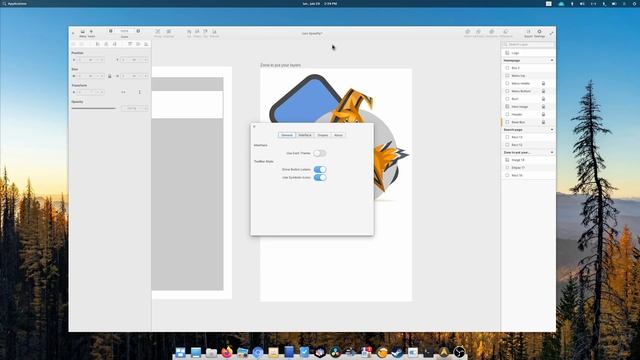Open the Applications menu in top panel
This screenshot has height=360, width=640.
point(14,4)
